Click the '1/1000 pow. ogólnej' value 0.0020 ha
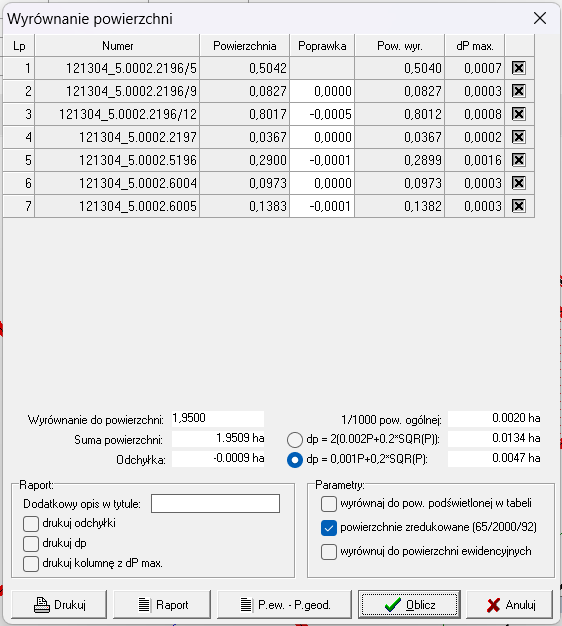The image size is (562, 626). click(x=494, y=418)
